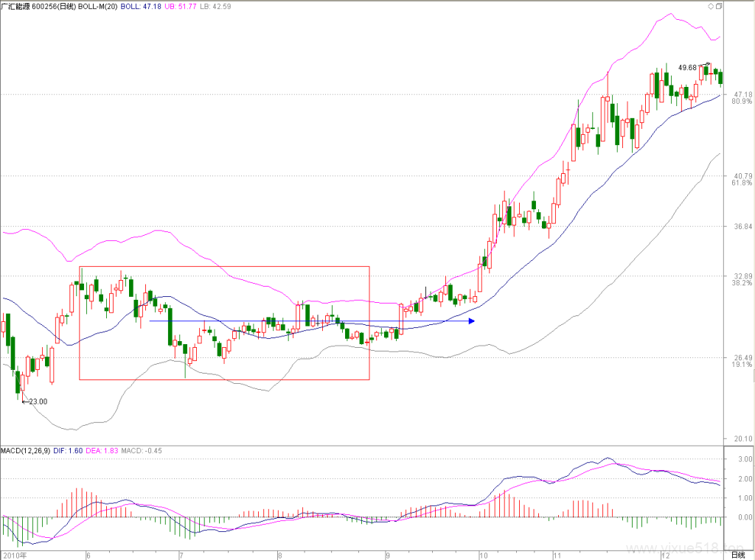
Task: Select the red rectangle annotation border
Action: click(x=224, y=267)
